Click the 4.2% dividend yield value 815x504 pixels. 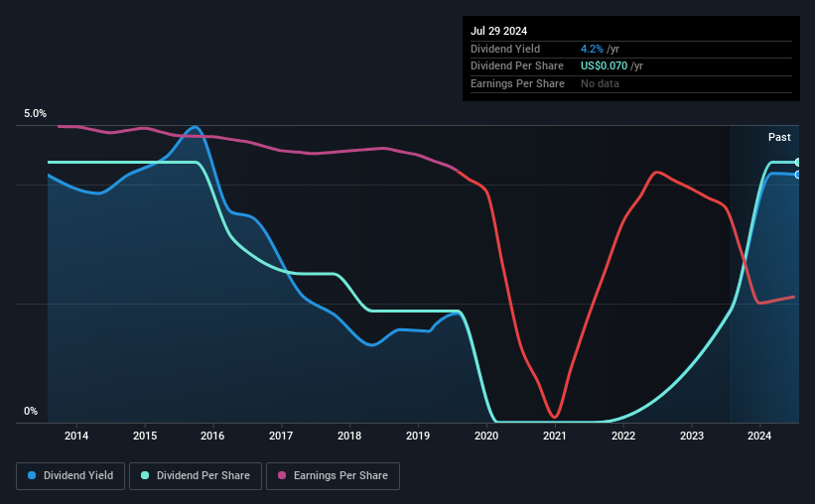tap(592, 49)
